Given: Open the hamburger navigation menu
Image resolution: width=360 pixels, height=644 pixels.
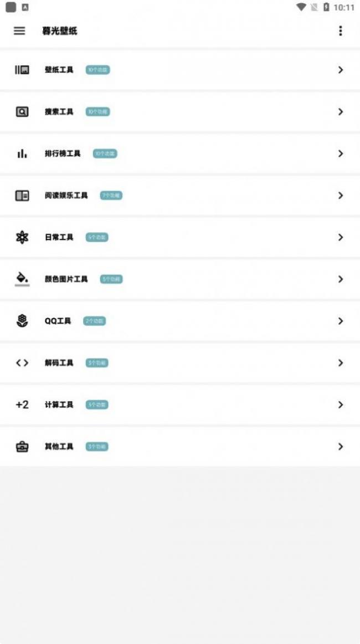Looking at the screenshot, I should point(19,31).
